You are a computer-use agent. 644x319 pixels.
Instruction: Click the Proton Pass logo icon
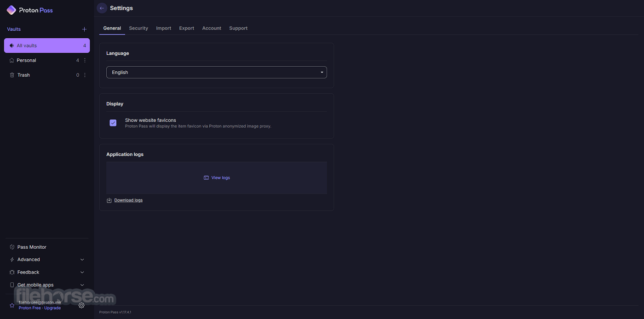pyautogui.click(x=11, y=10)
